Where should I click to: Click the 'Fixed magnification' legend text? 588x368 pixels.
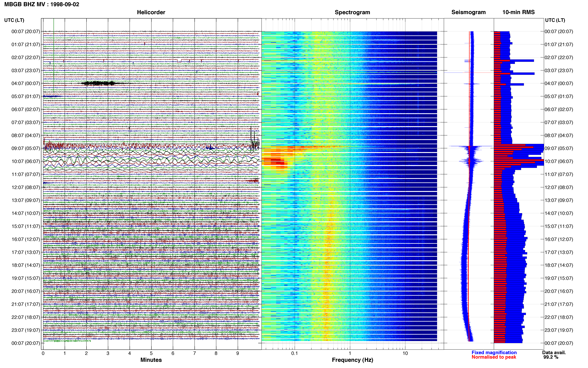click(x=494, y=352)
